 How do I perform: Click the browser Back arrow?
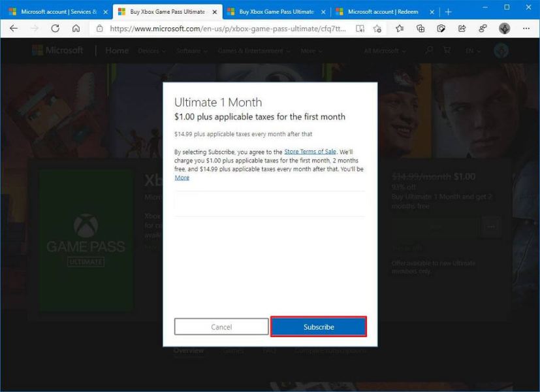click(x=14, y=28)
